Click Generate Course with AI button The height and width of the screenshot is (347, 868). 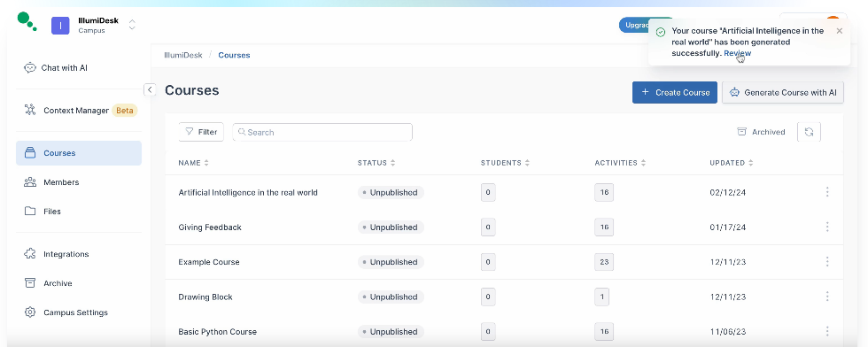(783, 92)
